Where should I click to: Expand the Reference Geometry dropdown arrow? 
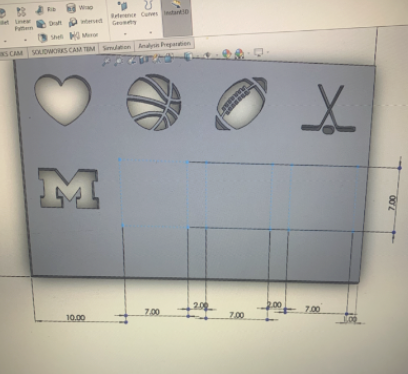point(125,34)
